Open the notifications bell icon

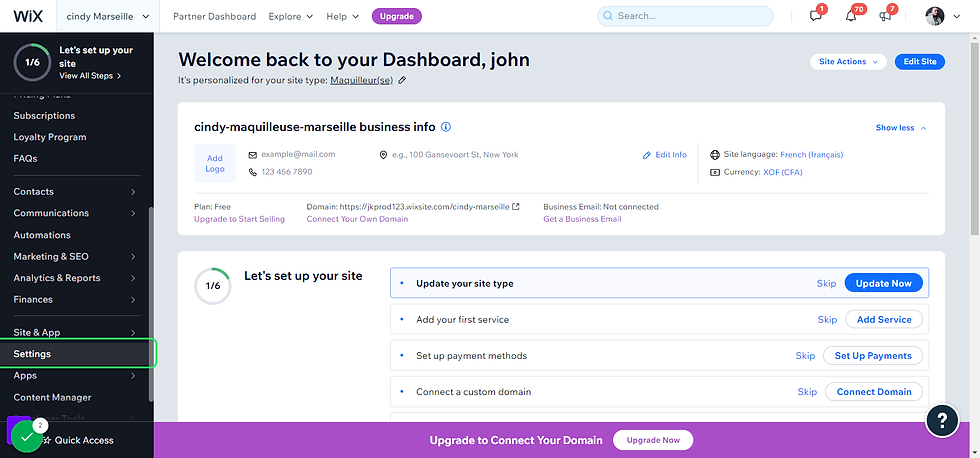(851, 16)
